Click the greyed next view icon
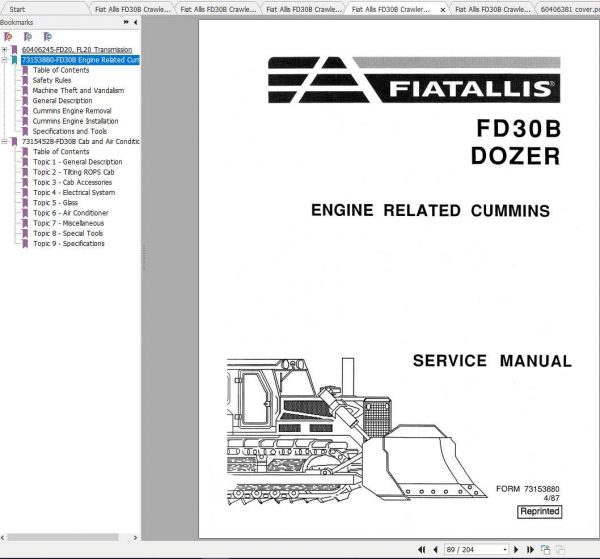This screenshot has height=559, width=600. point(560,549)
